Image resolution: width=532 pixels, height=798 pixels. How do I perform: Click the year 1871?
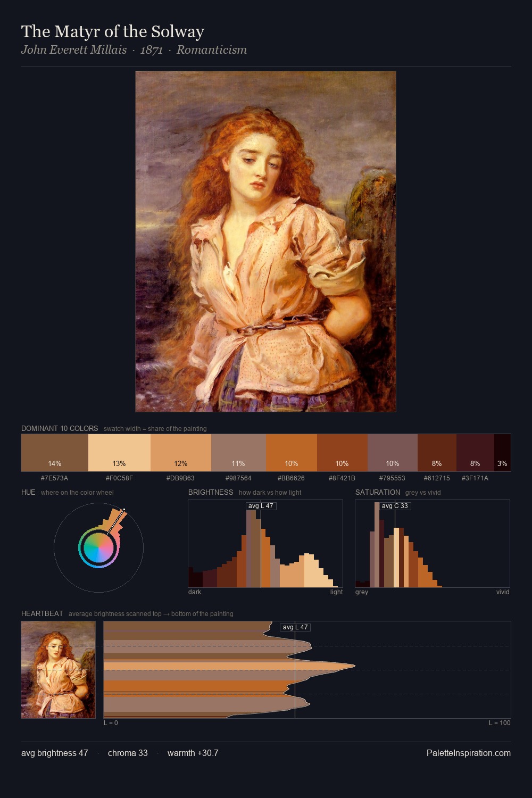(x=152, y=50)
